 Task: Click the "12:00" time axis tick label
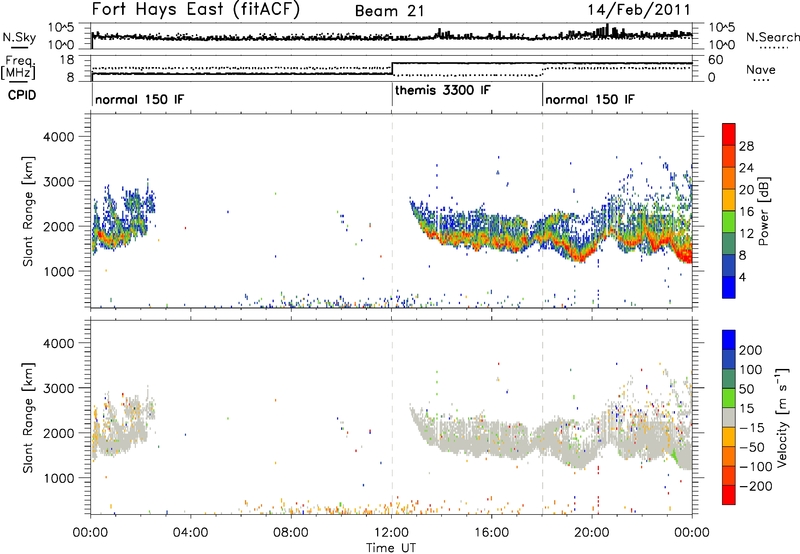pos(391,533)
